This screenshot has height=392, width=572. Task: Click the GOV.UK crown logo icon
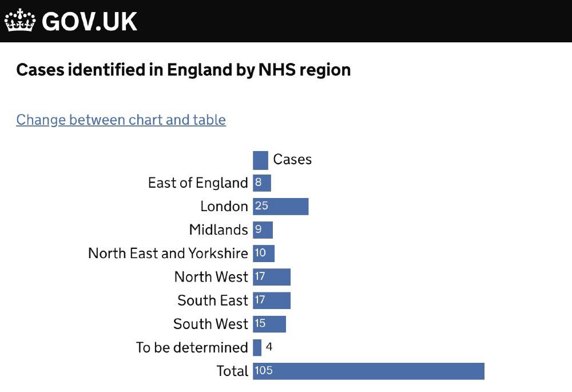[x=21, y=21]
